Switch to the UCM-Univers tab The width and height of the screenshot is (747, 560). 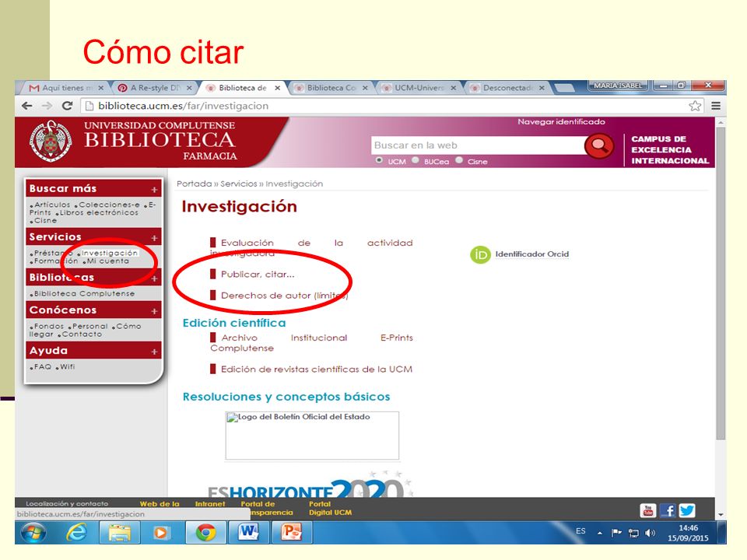pyautogui.click(x=419, y=88)
